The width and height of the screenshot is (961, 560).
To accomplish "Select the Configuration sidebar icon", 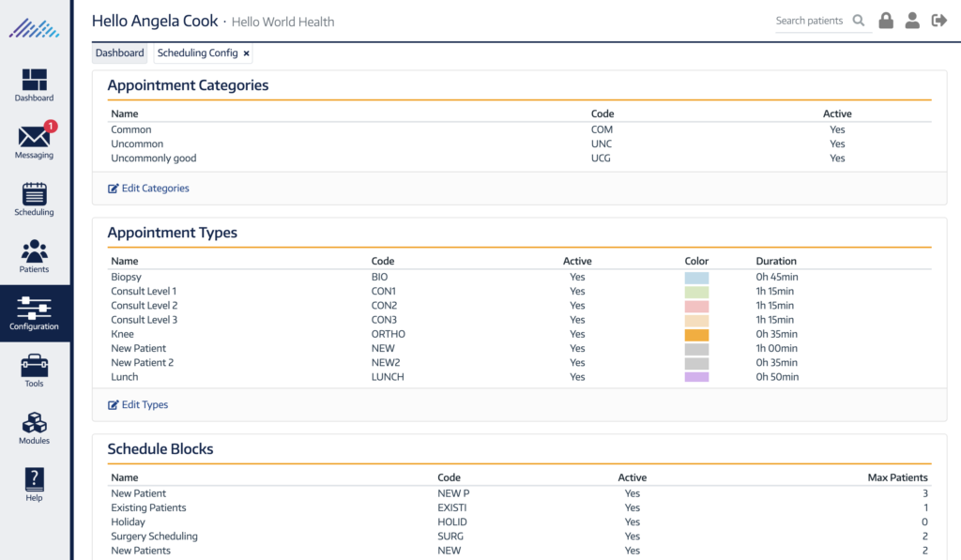I will tap(35, 313).
